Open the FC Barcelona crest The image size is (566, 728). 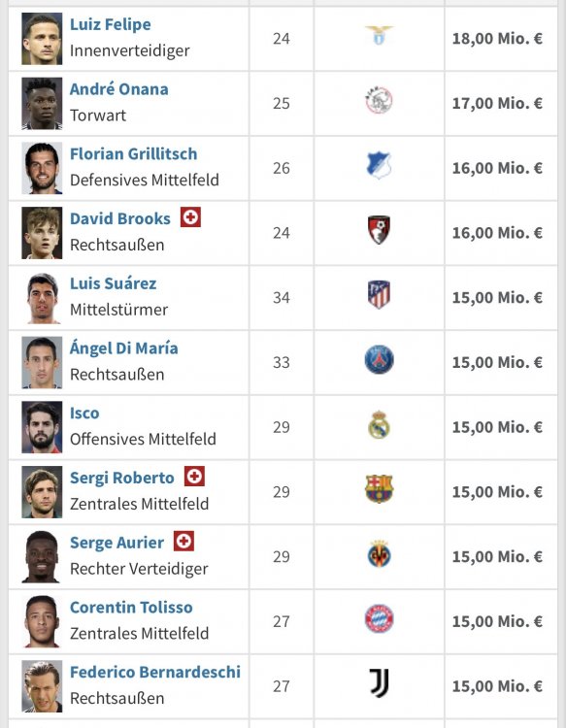point(379,489)
